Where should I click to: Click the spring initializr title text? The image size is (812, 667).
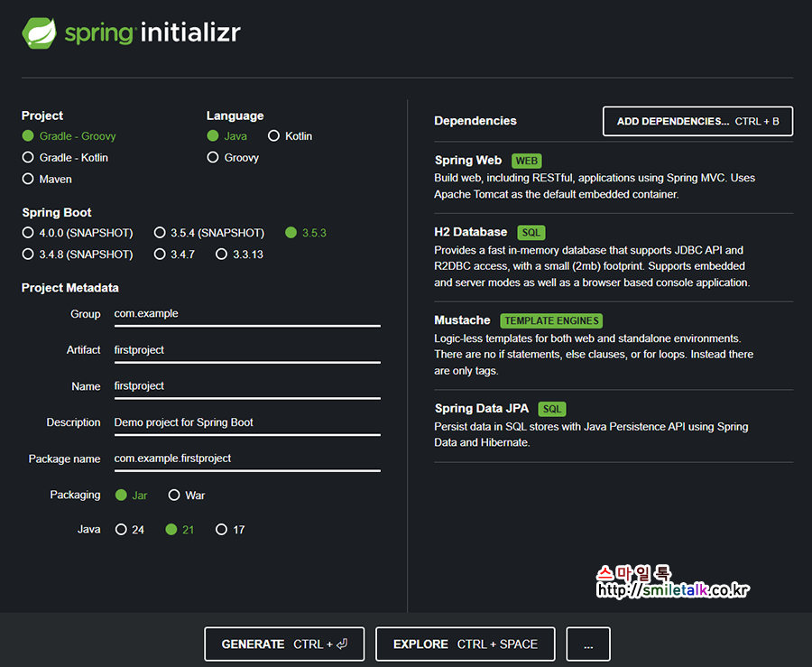pos(152,32)
